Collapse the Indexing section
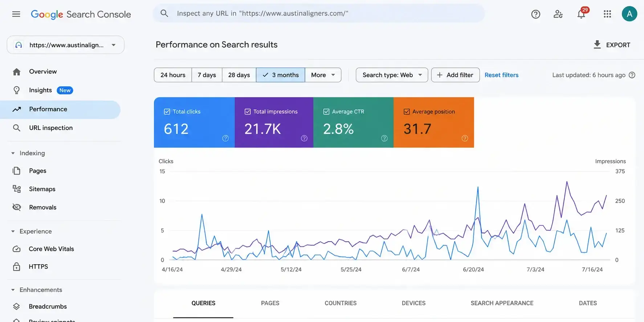 [13, 153]
